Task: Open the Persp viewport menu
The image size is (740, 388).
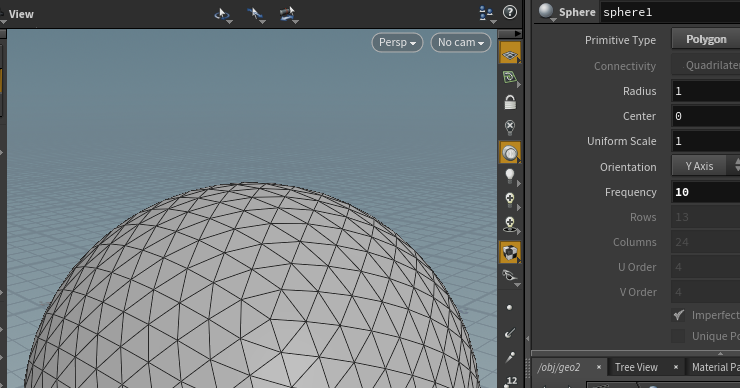Action: 397,42
